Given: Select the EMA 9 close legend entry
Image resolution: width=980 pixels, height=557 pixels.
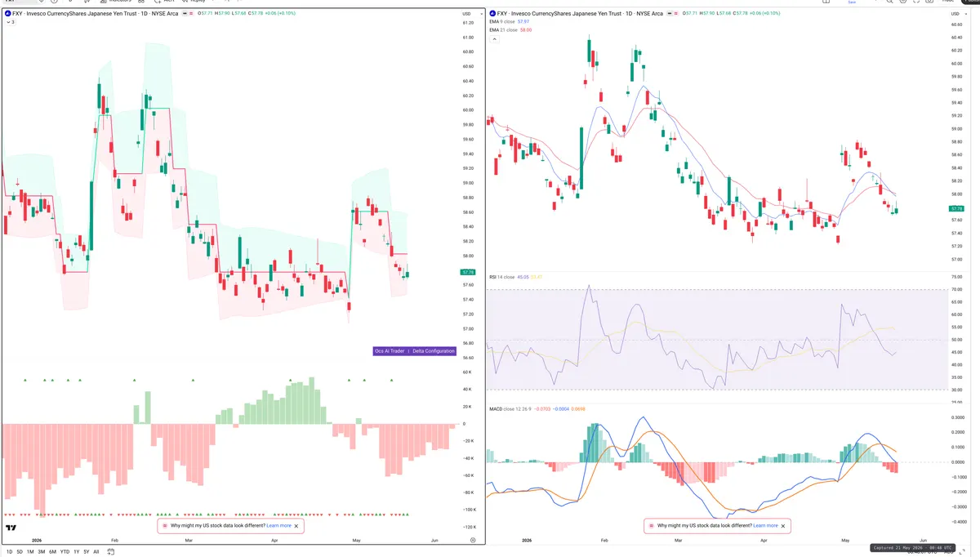Looking at the screenshot, I should tap(502, 21).
